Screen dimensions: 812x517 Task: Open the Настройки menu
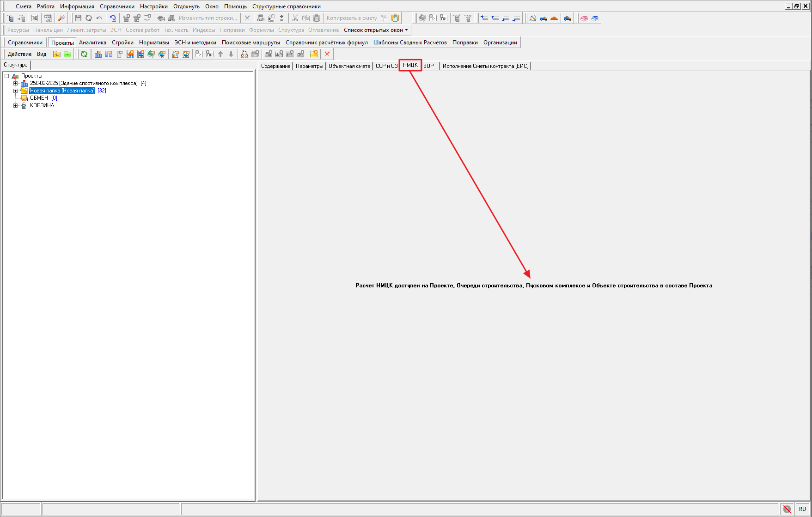[153, 6]
